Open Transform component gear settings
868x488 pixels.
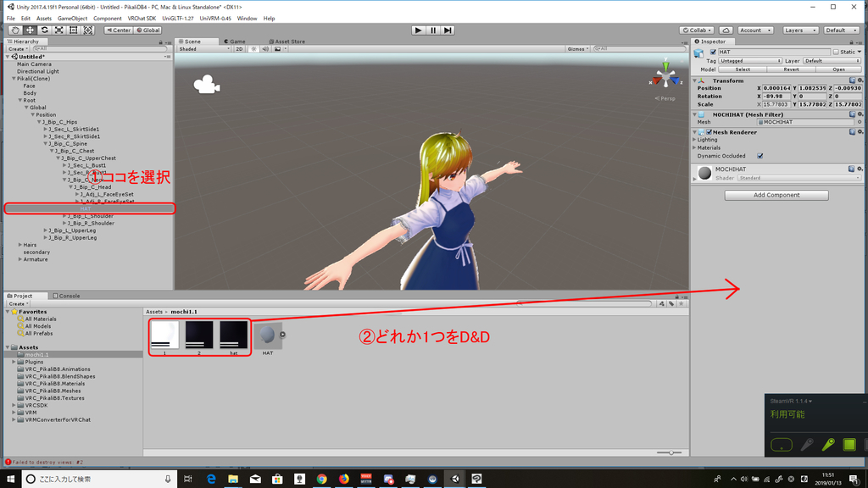tap(860, 80)
